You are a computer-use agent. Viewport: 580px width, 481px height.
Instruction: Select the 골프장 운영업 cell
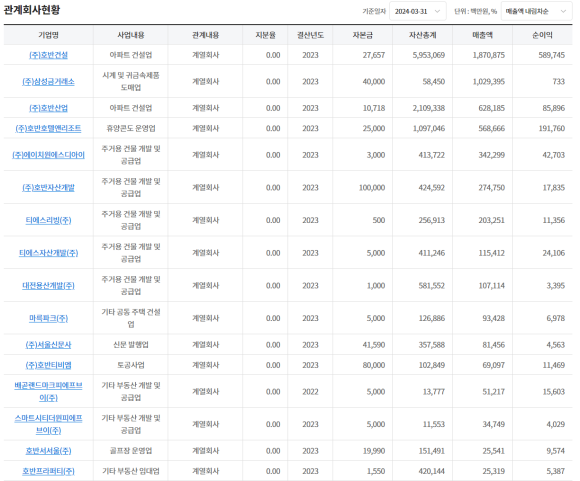131,451
